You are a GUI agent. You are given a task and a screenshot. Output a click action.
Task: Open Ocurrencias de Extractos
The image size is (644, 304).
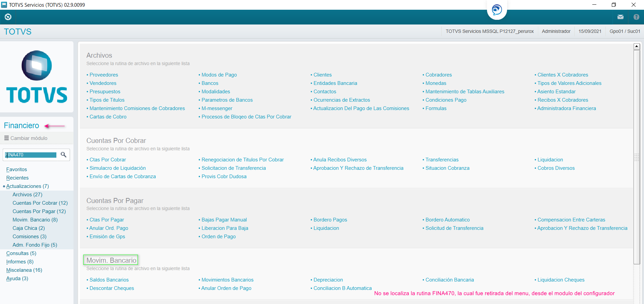[342, 100]
